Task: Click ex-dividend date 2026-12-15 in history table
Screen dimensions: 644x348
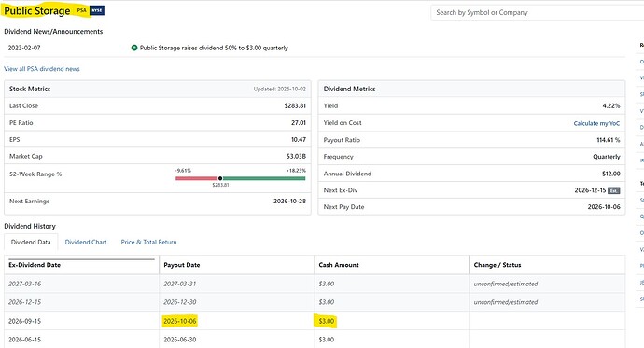Action: 24,302
